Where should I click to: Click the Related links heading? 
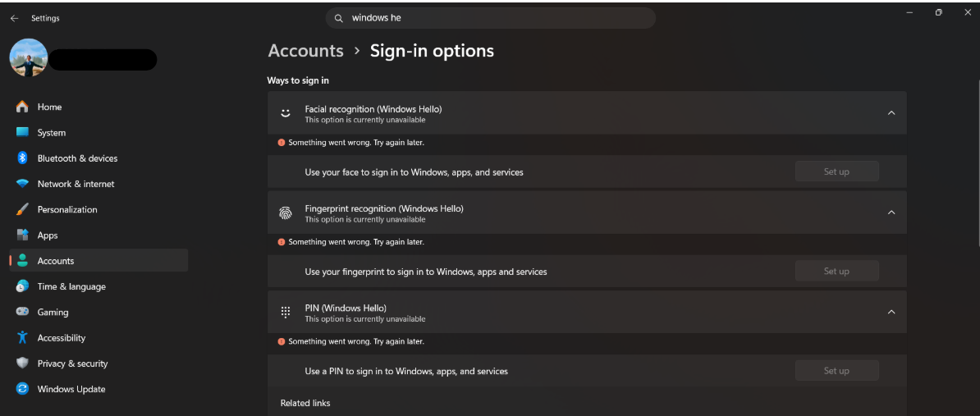[x=305, y=403]
